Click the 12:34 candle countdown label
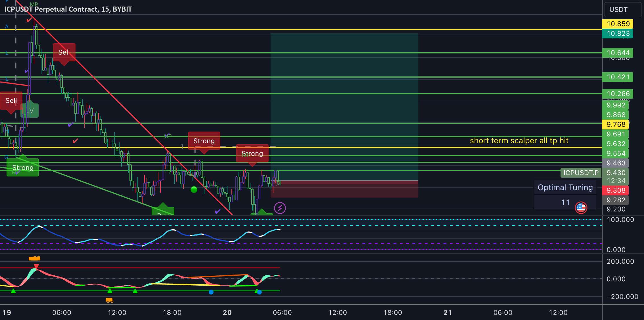This screenshot has width=644, height=320. pos(616,181)
